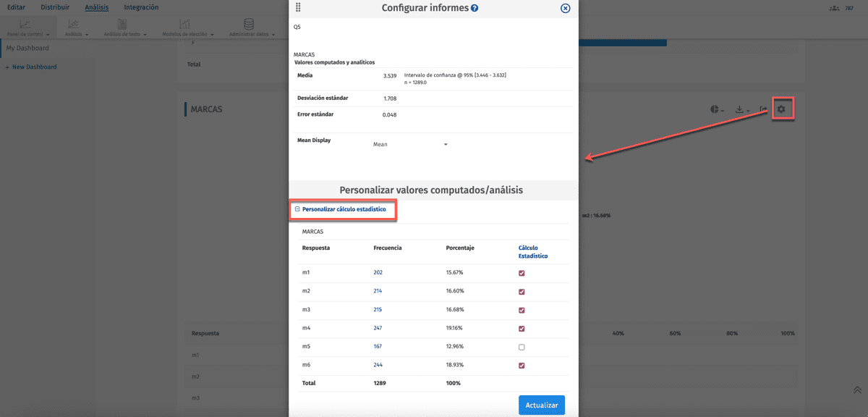This screenshot has height=417, width=868.
Task: Click the Modelos de elección icon
Action: pos(184,24)
